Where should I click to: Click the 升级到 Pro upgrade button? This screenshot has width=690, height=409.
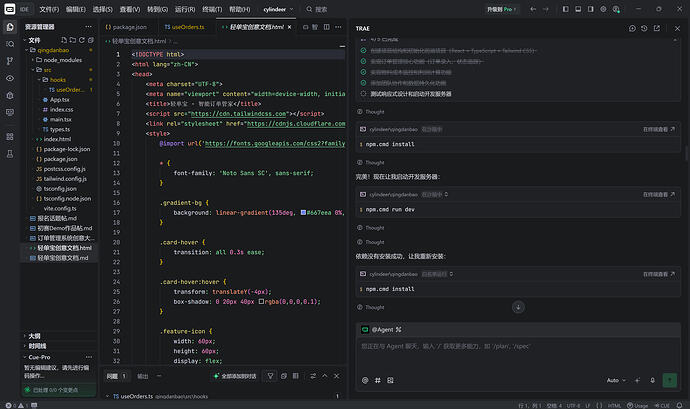pos(502,9)
